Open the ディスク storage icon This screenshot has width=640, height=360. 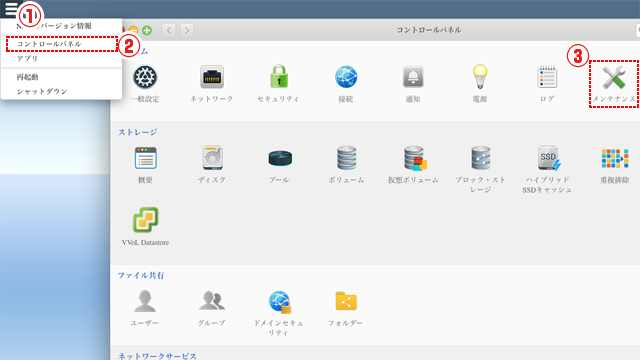coord(212,158)
